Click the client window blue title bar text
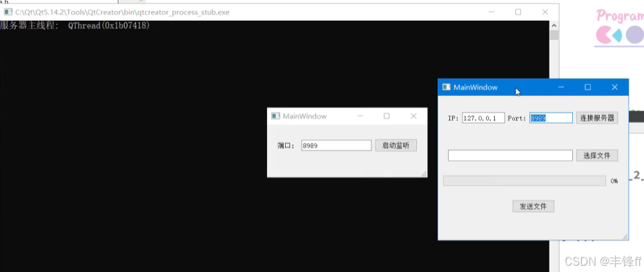 (476, 87)
